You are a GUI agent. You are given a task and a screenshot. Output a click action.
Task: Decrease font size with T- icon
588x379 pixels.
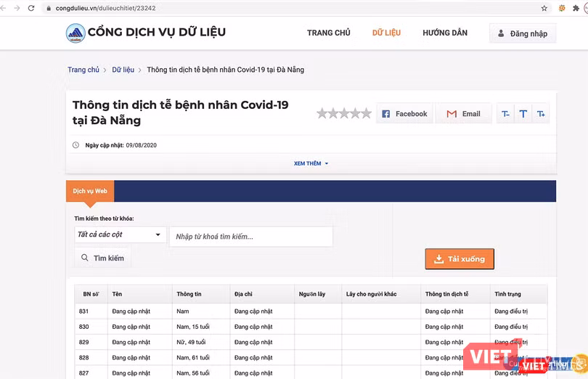pyautogui.click(x=505, y=114)
